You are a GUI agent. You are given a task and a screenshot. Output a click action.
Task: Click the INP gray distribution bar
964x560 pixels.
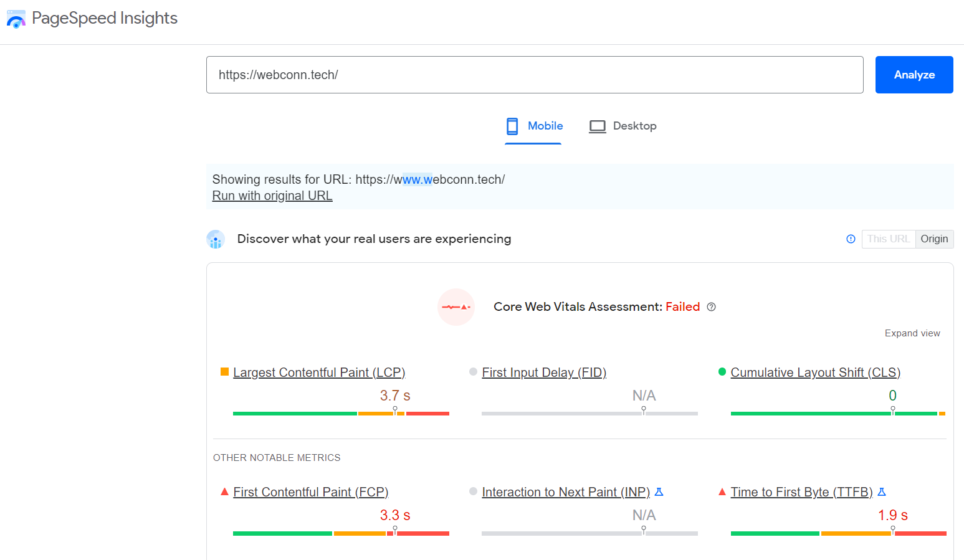(x=589, y=533)
